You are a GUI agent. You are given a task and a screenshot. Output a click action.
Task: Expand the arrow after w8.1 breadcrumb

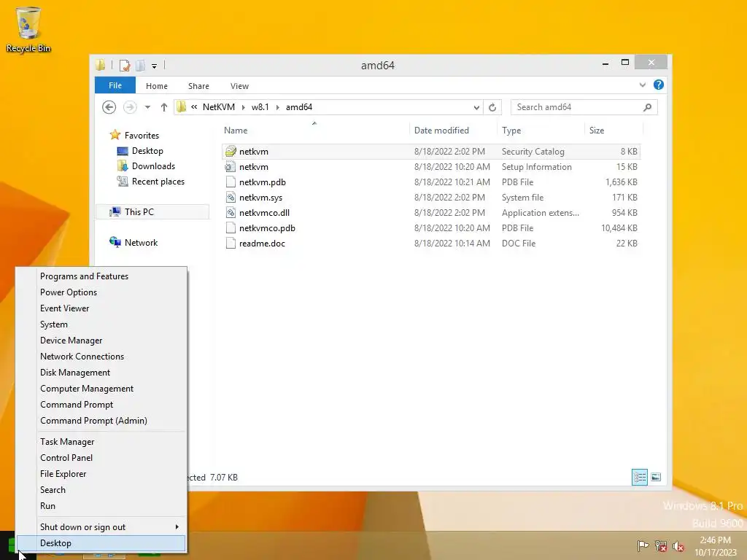pyautogui.click(x=278, y=107)
